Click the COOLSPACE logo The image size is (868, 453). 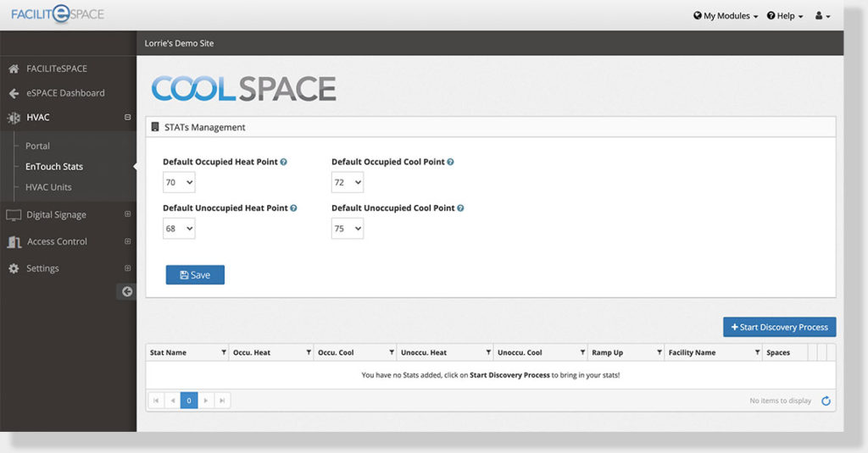[243, 89]
